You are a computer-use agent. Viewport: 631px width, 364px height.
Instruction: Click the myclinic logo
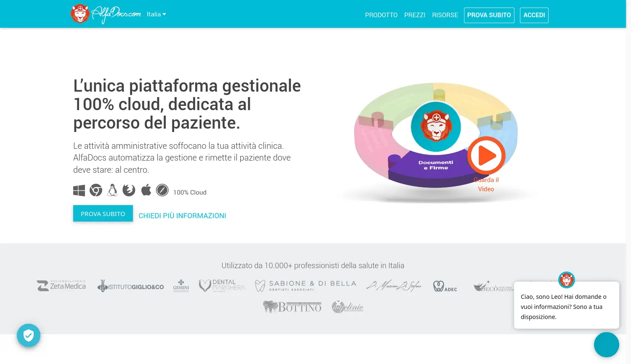click(347, 307)
